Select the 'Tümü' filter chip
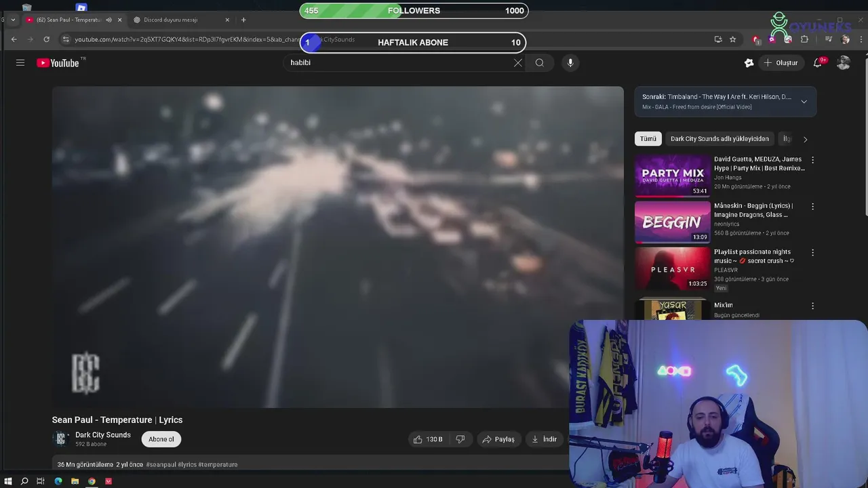 648,139
